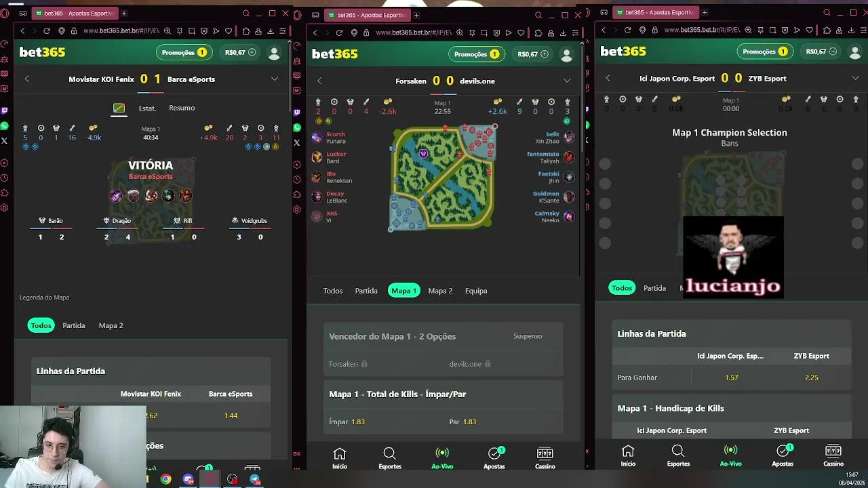Click the Summoner's Rift minimap in Forsaken match
868x488 pixels.
(443, 178)
